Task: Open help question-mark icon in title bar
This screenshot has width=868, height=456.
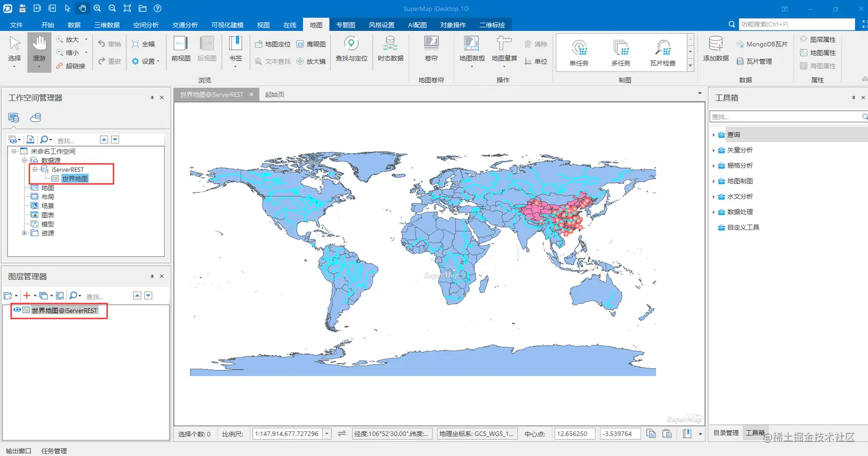Action: pos(157,9)
